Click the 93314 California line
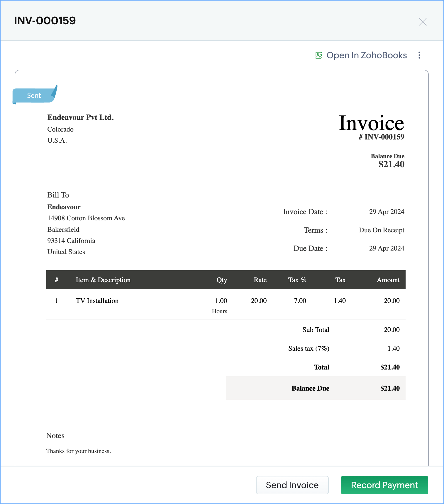The height and width of the screenshot is (504, 444). 71,241
